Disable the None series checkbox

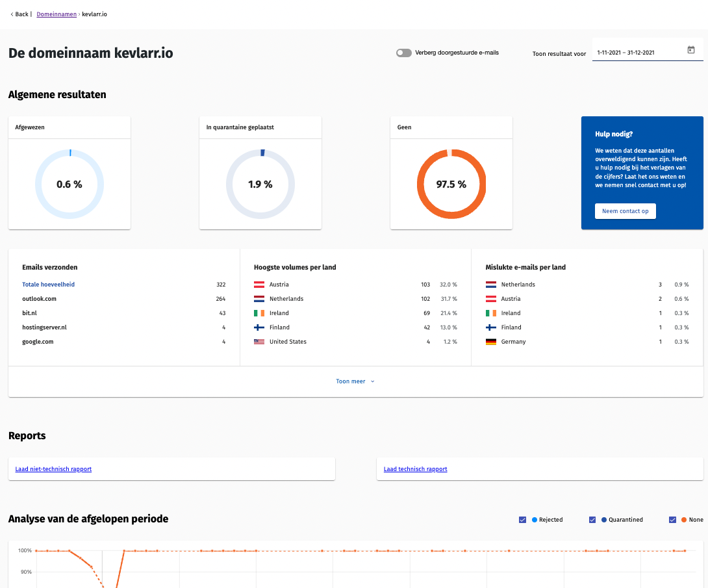[x=673, y=520]
